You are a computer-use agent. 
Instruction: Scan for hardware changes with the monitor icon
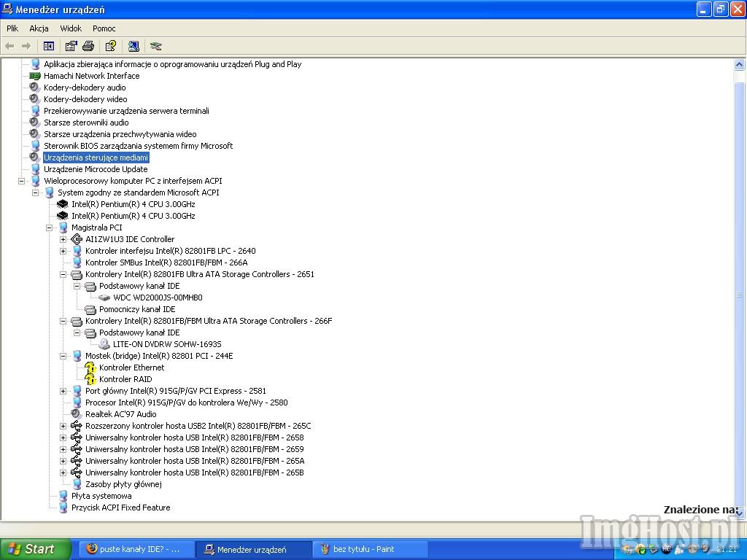pyautogui.click(x=133, y=46)
